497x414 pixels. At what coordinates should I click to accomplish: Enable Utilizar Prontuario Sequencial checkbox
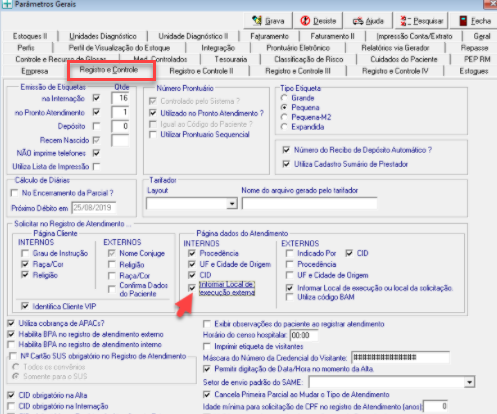click(x=153, y=135)
